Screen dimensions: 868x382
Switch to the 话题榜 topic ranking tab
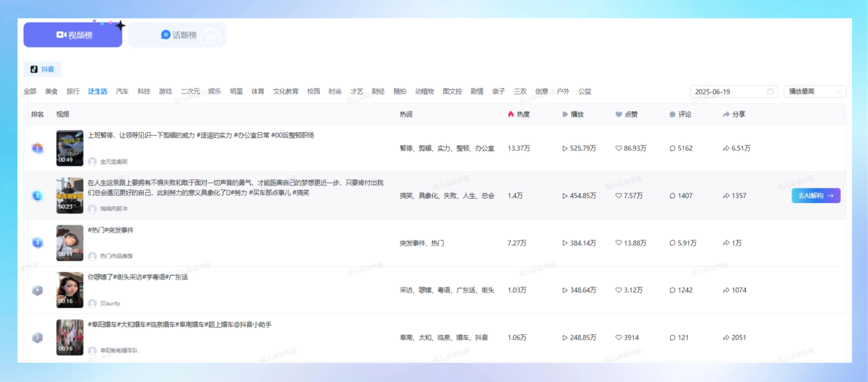(177, 35)
